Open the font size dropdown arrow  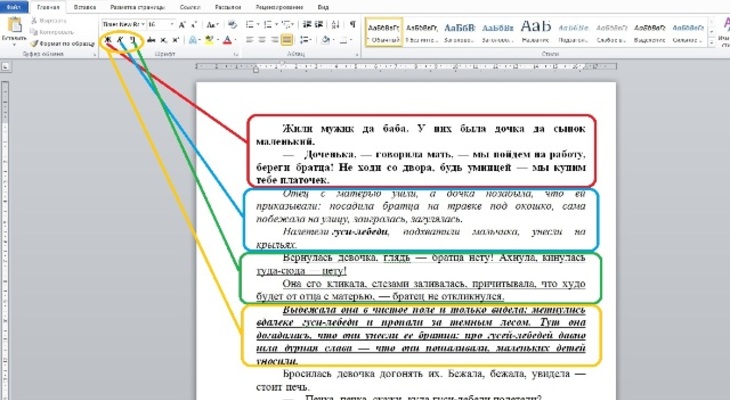click(x=172, y=24)
